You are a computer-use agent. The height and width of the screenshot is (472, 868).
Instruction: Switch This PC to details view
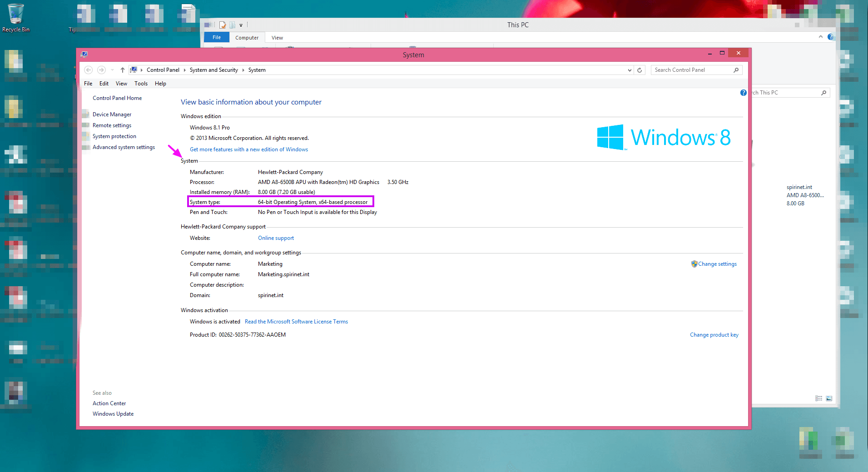pyautogui.click(x=818, y=398)
